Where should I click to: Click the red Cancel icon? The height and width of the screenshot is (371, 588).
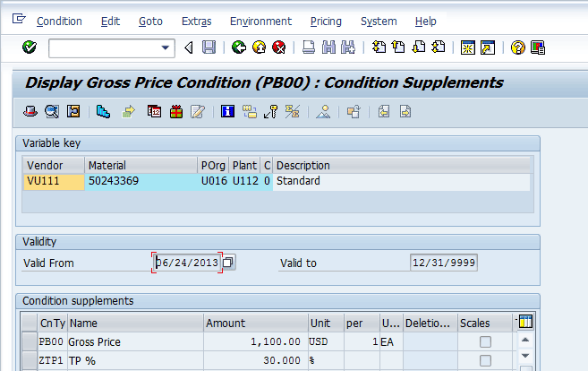(278, 47)
